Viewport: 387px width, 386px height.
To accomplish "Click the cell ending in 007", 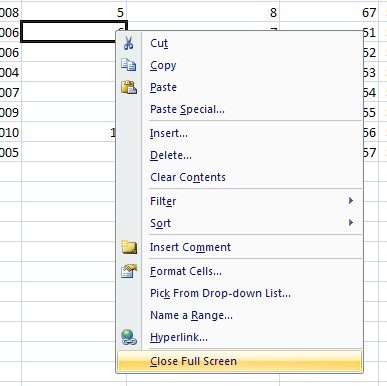I will click(x=10, y=92).
